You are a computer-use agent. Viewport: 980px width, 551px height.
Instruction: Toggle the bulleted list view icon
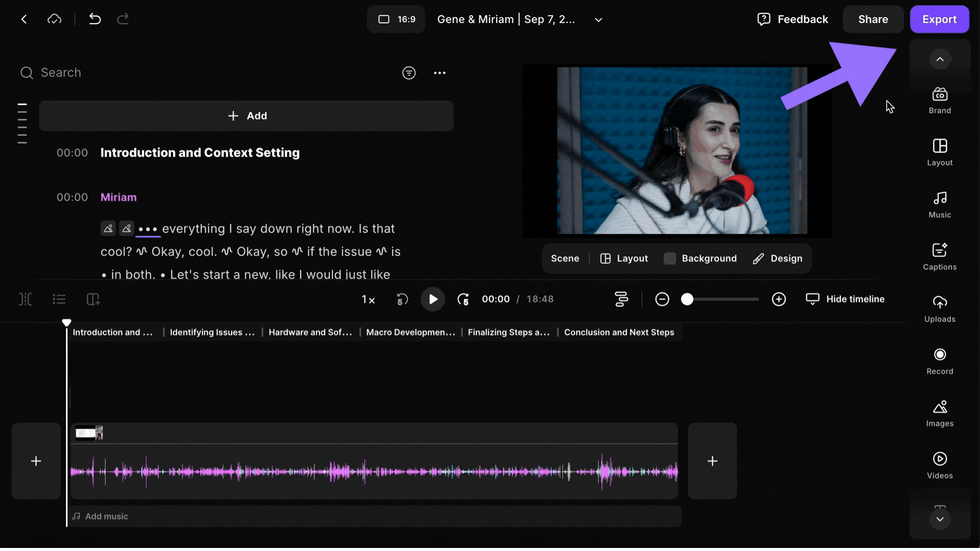pyautogui.click(x=59, y=299)
